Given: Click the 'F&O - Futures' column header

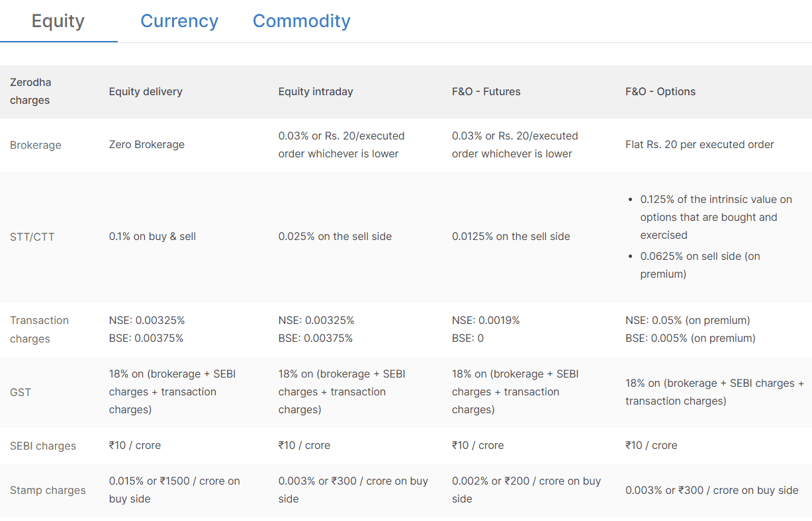Looking at the screenshot, I should (486, 91).
